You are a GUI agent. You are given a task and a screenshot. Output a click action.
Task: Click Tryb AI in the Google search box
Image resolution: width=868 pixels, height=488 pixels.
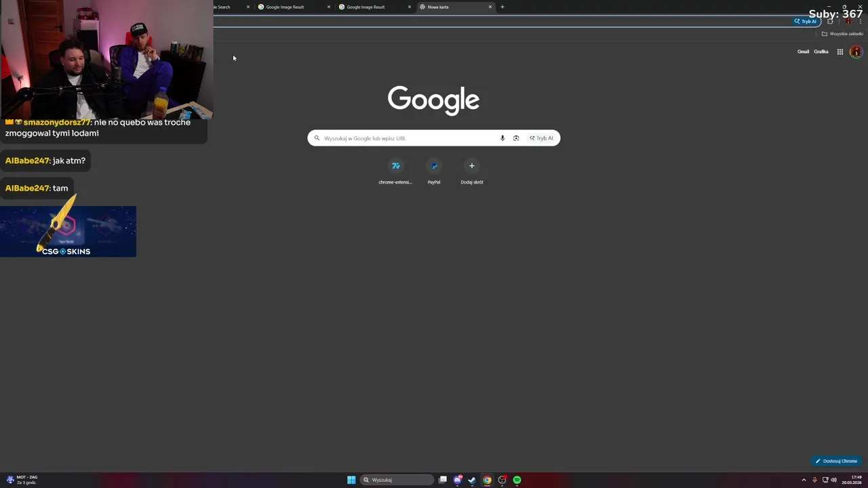point(542,138)
